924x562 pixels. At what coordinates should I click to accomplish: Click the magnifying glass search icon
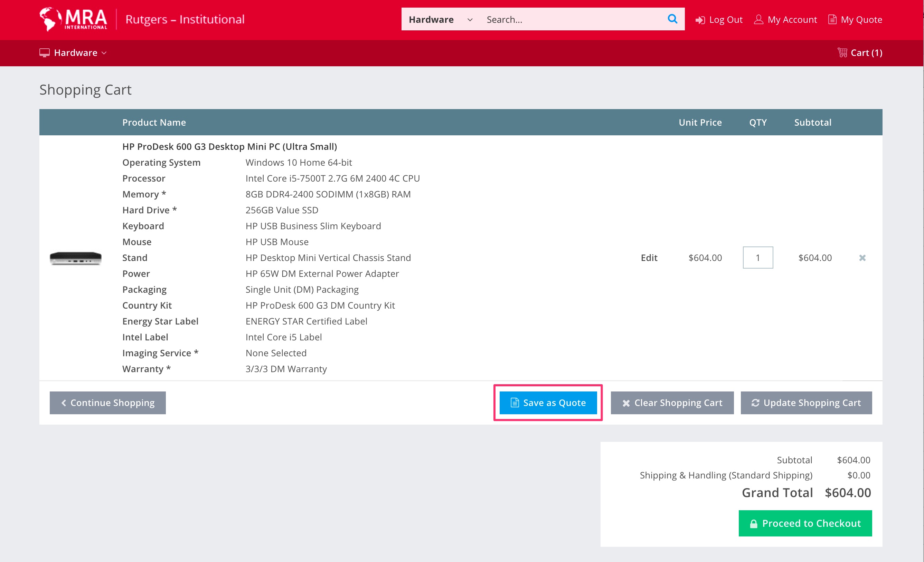tap(672, 19)
